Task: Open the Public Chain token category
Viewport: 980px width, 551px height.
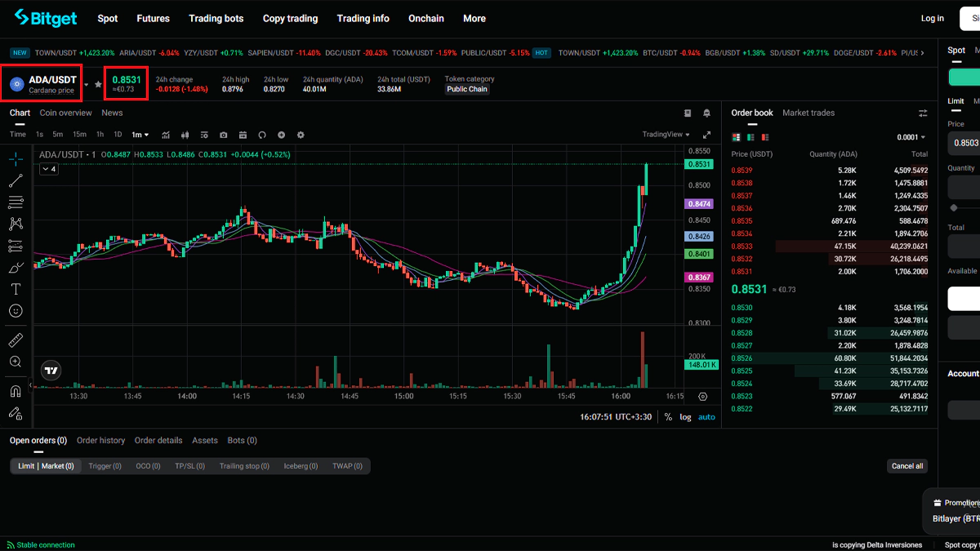Action: tap(467, 90)
